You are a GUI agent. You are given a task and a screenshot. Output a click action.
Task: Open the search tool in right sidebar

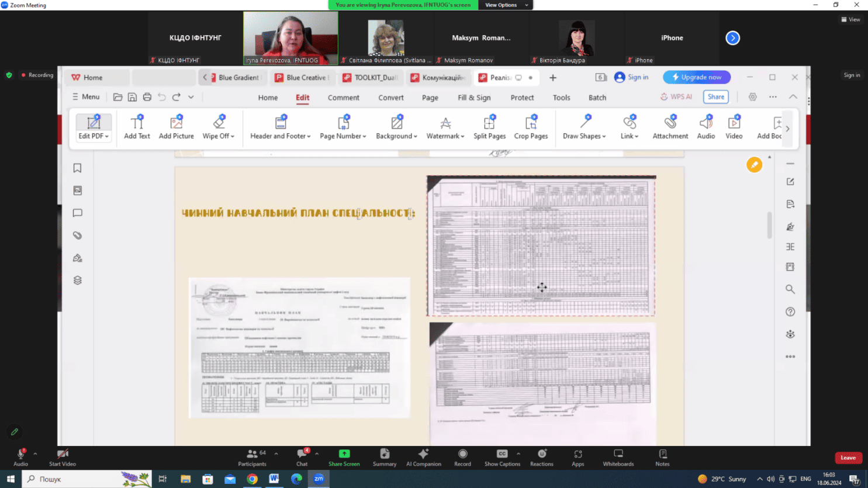pyautogui.click(x=790, y=289)
